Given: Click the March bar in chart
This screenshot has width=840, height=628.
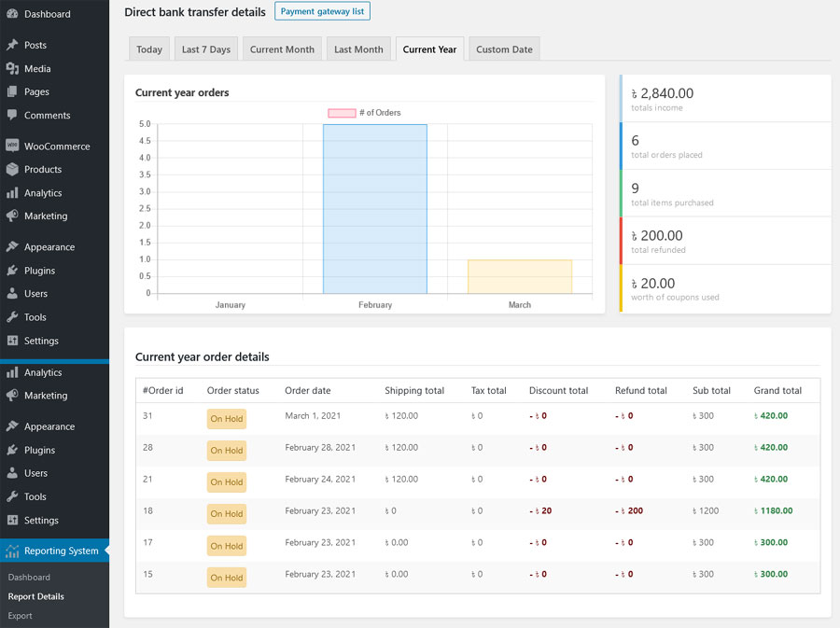Looking at the screenshot, I should tap(520, 277).
